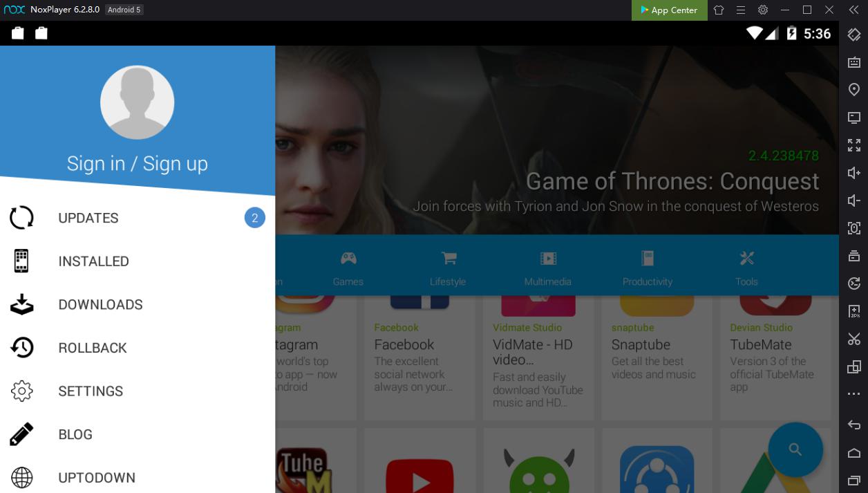The image size is (868, 493).
Task: Choose the Productivity category tab
Action: coord(647,268)
